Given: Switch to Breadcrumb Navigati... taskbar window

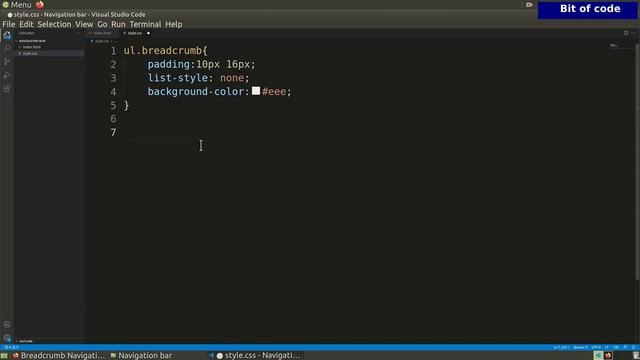Looking at the screenshot, I should pos(58,356).
